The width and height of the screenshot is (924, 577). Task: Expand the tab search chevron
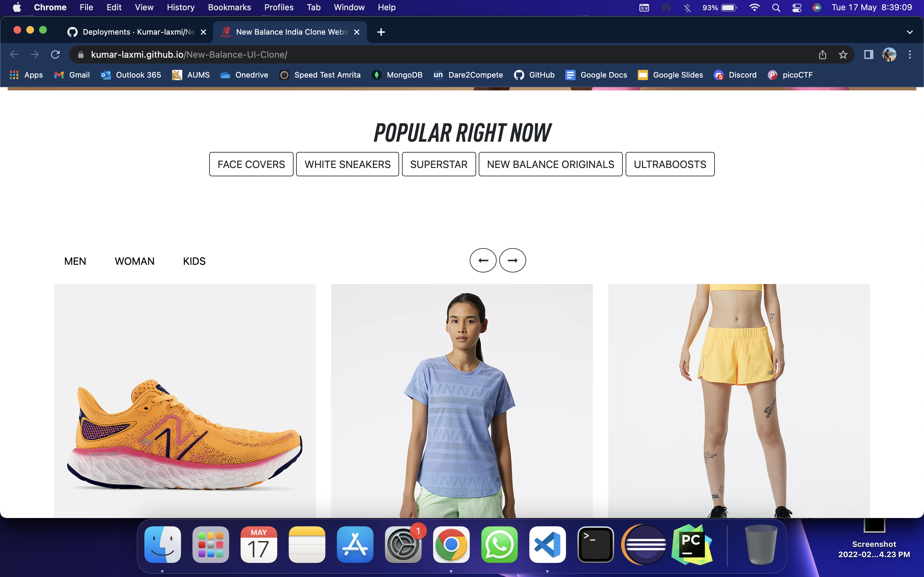coord(910,32)
